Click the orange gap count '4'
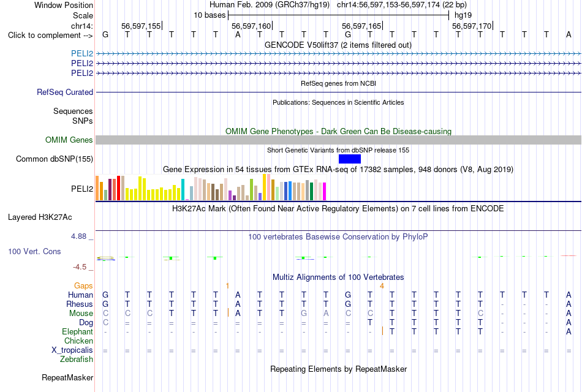 coord(382,286)
